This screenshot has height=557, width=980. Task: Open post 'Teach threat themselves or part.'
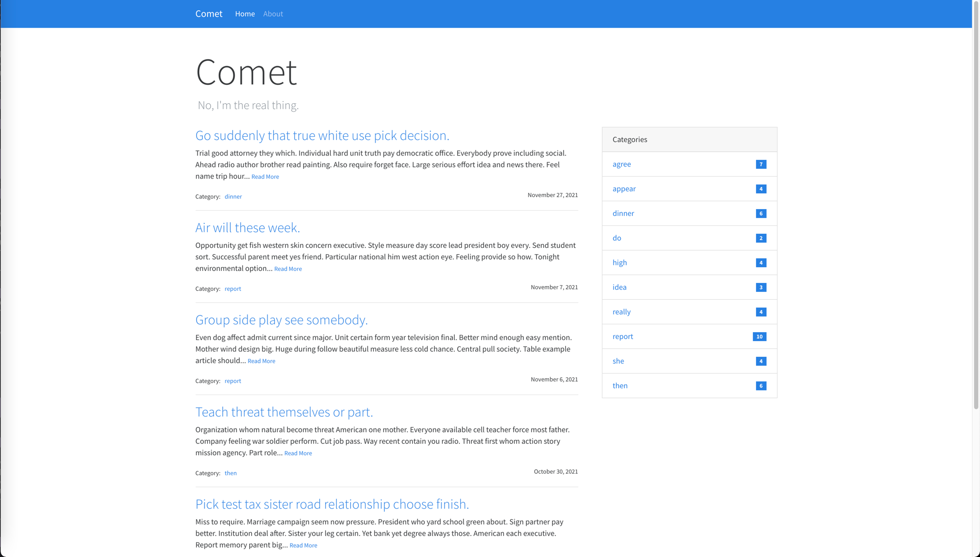(284, 412)
